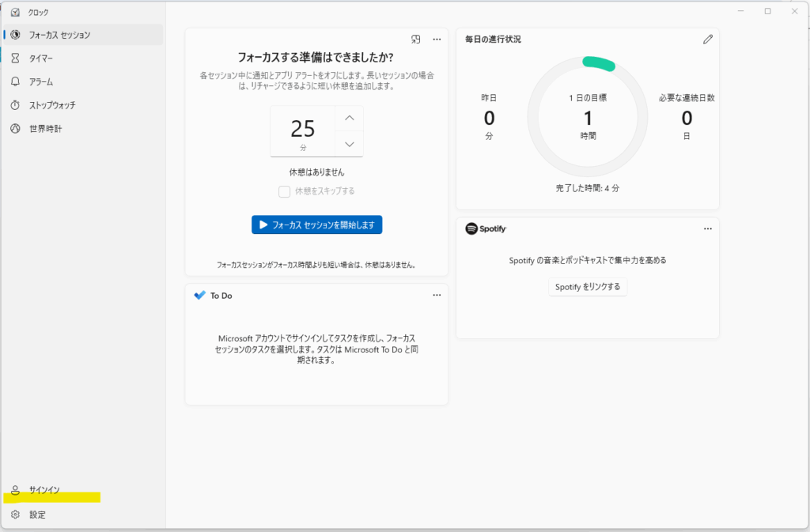The image size is (810, 532).
Task: Click the サインイン account entry
Action: (x=83, y=489)
